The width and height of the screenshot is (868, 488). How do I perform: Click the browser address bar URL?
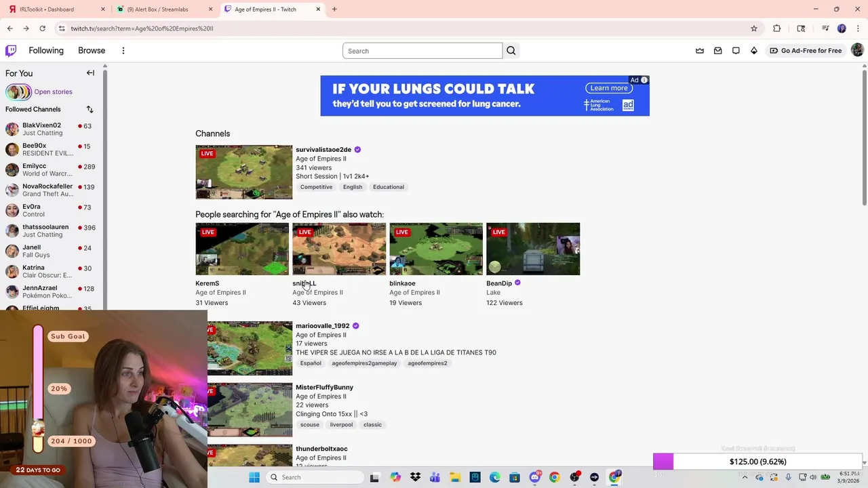coord(142,28)
